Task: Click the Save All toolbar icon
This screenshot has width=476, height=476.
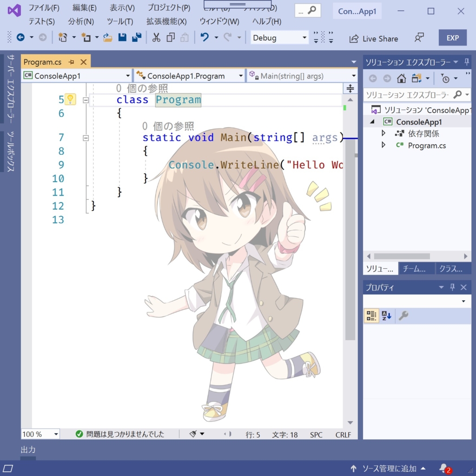Action: [137, 38]
